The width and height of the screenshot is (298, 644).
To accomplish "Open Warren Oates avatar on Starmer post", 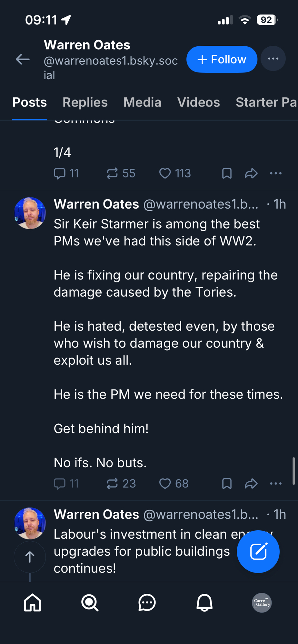I will click(30, 213).
